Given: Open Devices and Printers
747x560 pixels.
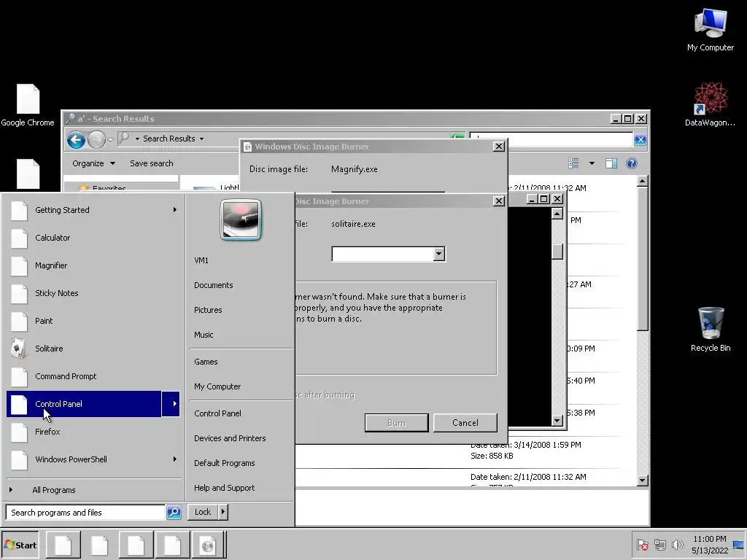Looking at the screenshot, I should [x=230, y=438].
